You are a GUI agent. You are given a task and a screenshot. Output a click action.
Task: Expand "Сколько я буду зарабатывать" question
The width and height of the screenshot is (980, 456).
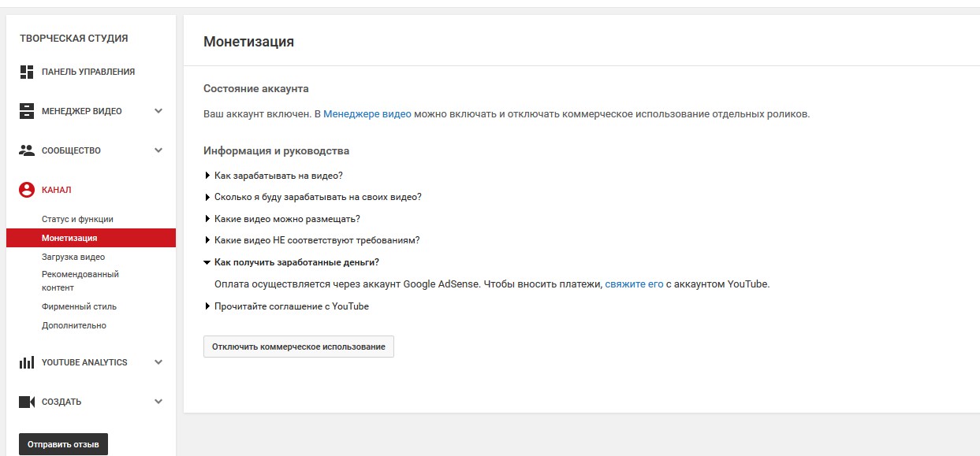coord(317,197)
